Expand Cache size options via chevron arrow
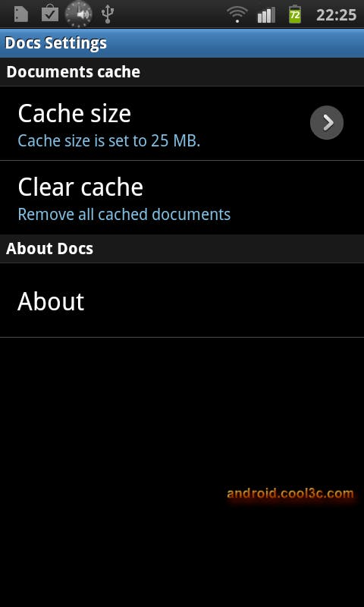The width and height of the screenshot is (364, 607). [x=327, y=123]
